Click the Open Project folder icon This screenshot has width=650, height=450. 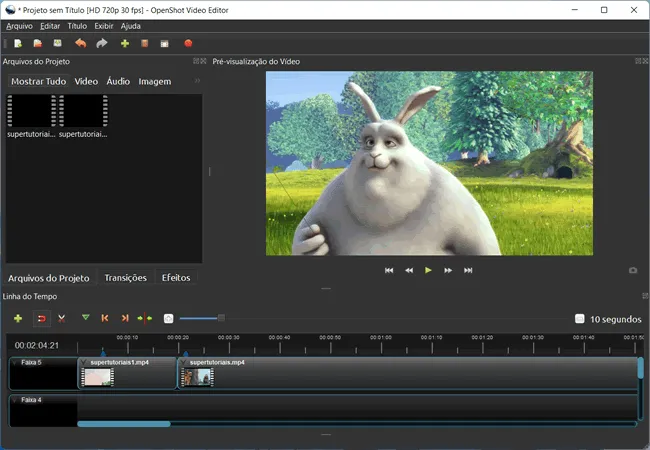pyautogui.click(x=38, y=44)
